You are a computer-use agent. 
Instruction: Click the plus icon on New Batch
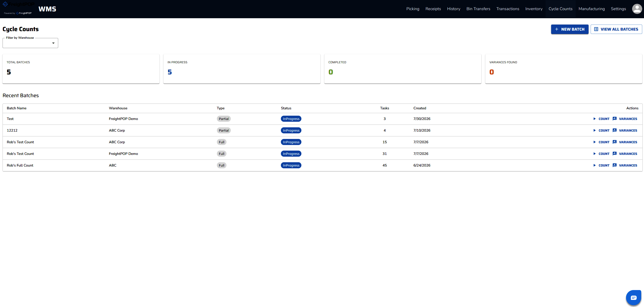[557, 29]
